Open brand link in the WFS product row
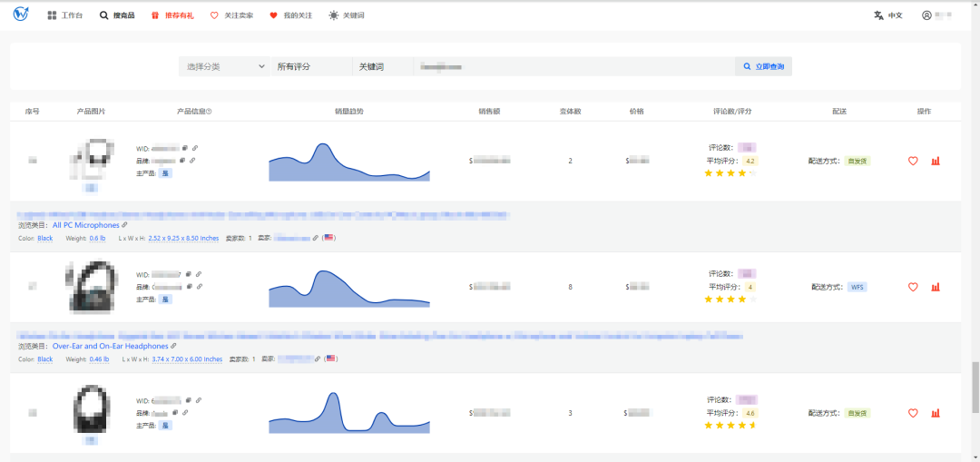Viewport: 980px width, 462px height. coord(200,287)
